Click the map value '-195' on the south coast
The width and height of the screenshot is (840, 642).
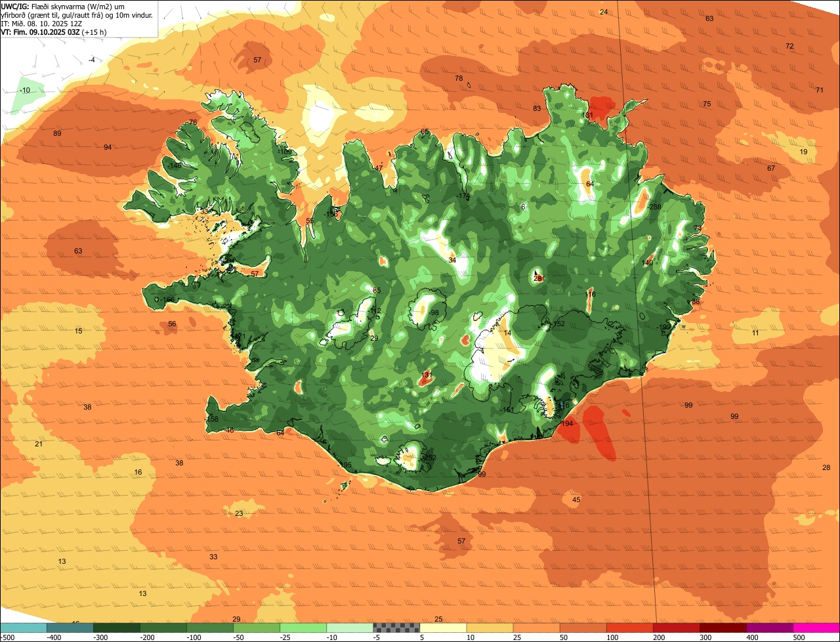345,465
